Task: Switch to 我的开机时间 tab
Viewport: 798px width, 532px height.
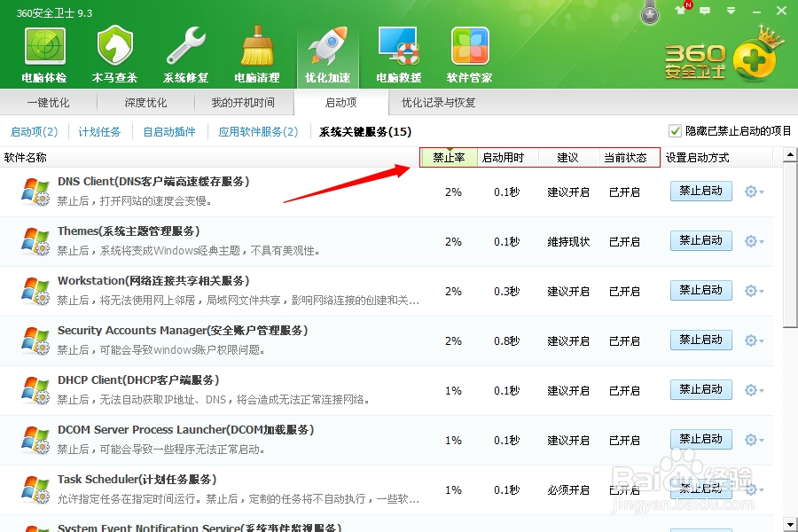Action: 243,103
